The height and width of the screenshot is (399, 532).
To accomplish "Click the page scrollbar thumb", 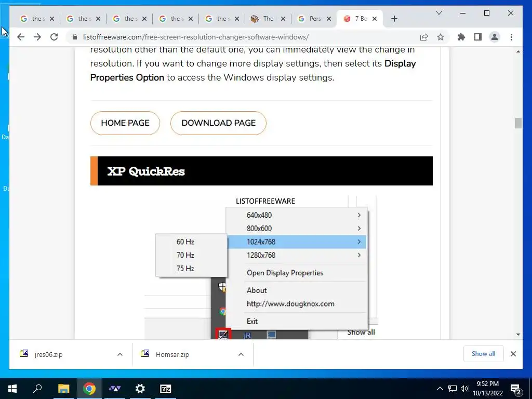I will point(518,123).
